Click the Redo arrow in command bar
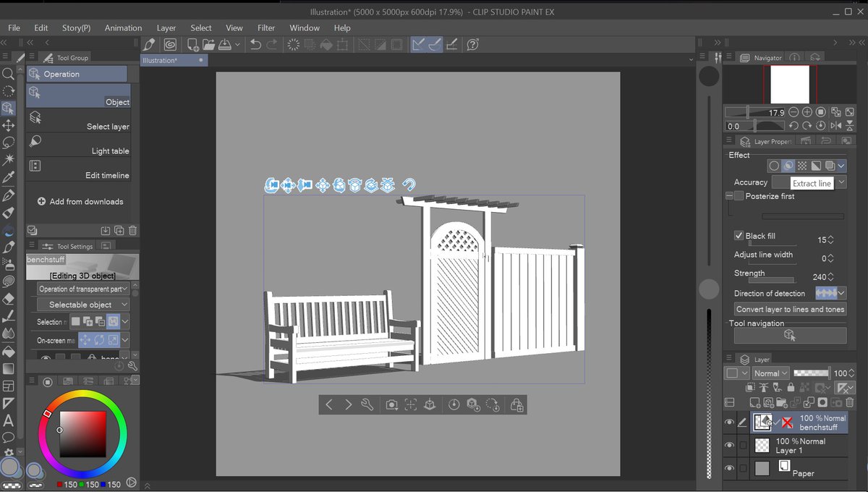Image resolution: width=868 pixels, height=492 pixels. 272,45
